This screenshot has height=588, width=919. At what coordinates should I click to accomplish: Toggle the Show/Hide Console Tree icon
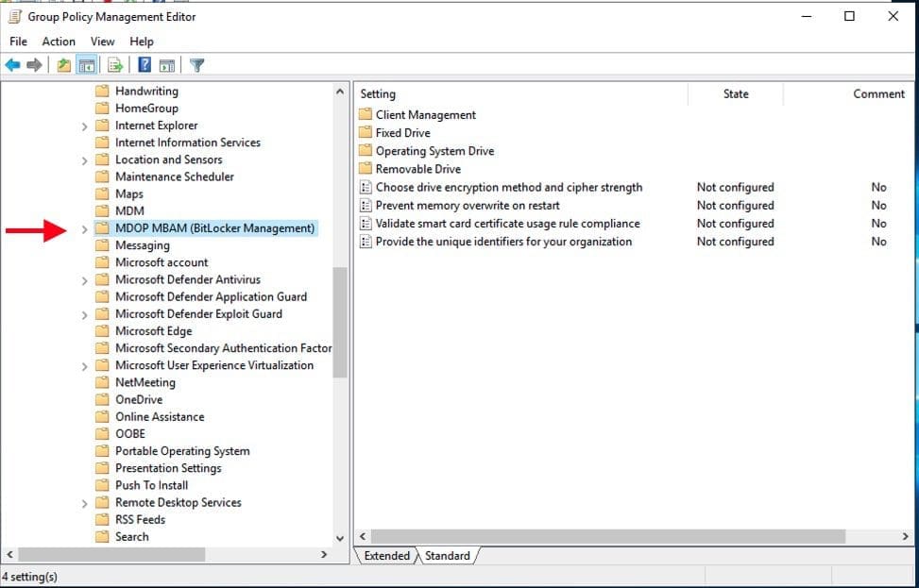[86, 65]
